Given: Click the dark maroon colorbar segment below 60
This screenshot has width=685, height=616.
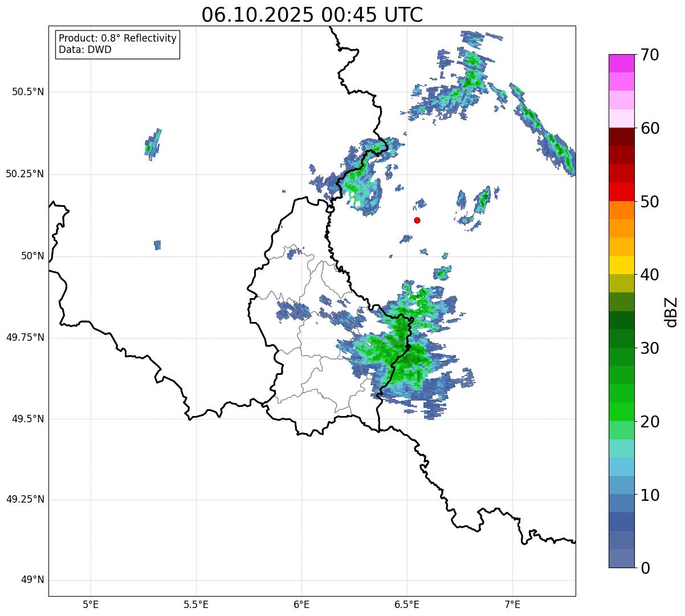Looking at the screenshot, I should 621,137.
